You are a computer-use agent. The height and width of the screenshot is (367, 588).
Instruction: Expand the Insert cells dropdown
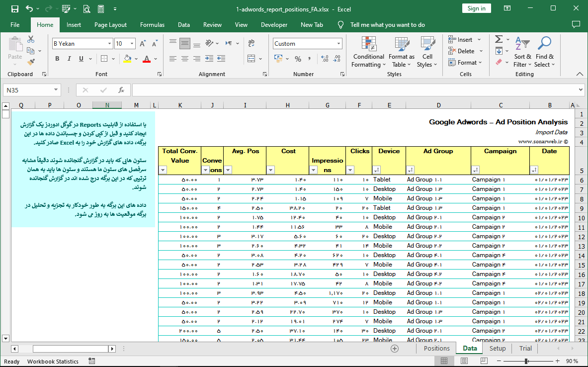[479, 39]
